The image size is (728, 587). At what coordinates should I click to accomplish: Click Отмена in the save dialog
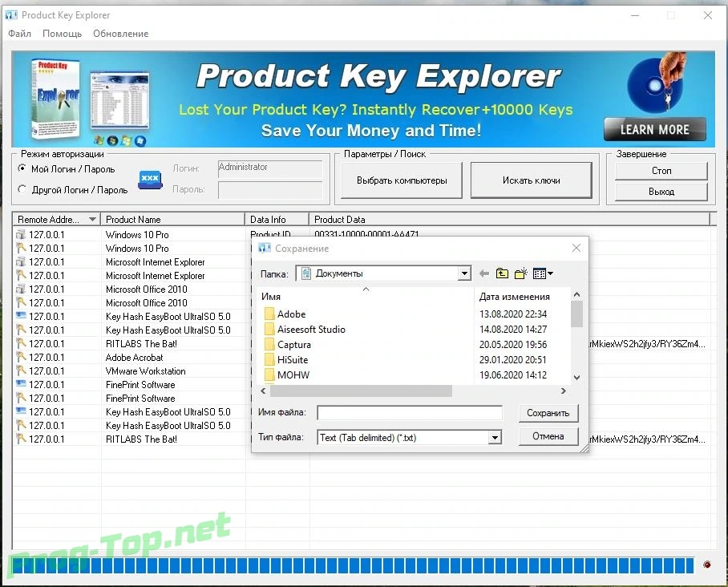pos(548,436)
